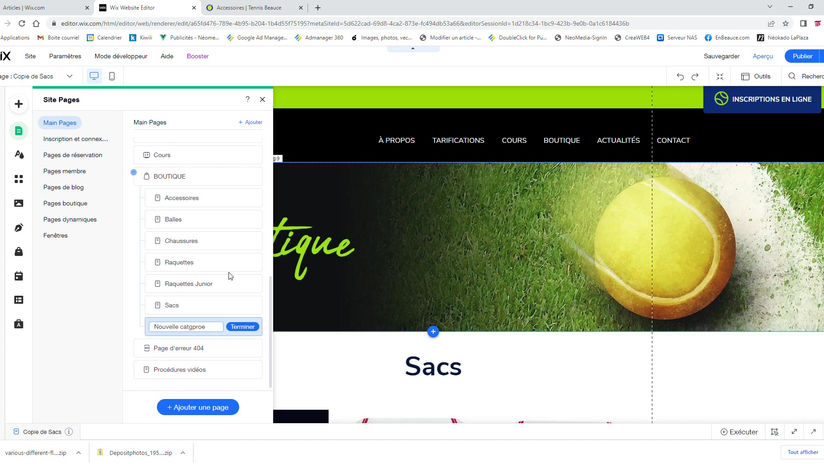The height and width of the screenshot is (464, 824).
Task: Open the bottom briefcase sidebar icon
Action: pos(19,324)
